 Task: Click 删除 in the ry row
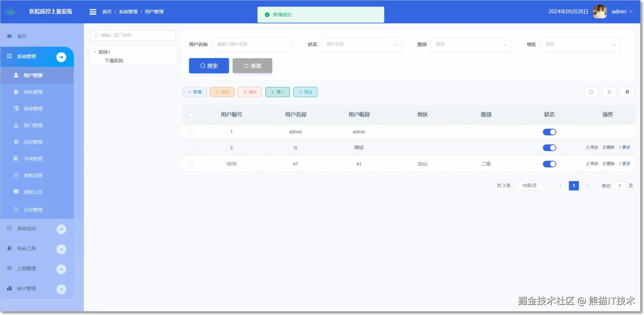coord(609,147)
